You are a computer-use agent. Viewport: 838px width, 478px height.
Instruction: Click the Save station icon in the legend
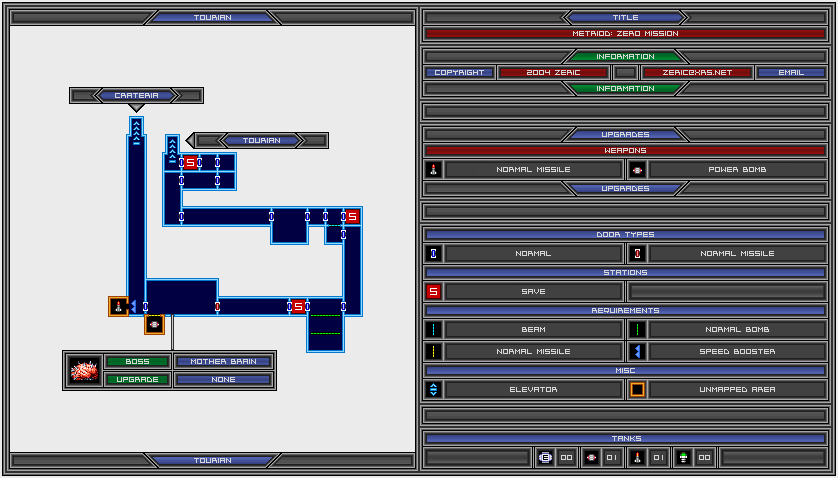[x=433, y=292]
